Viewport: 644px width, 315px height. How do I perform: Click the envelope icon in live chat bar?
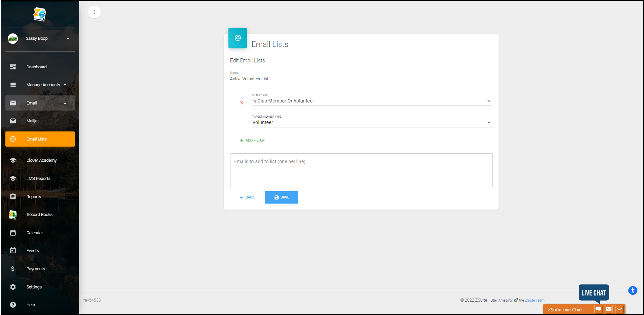click(x=609, y=309)
